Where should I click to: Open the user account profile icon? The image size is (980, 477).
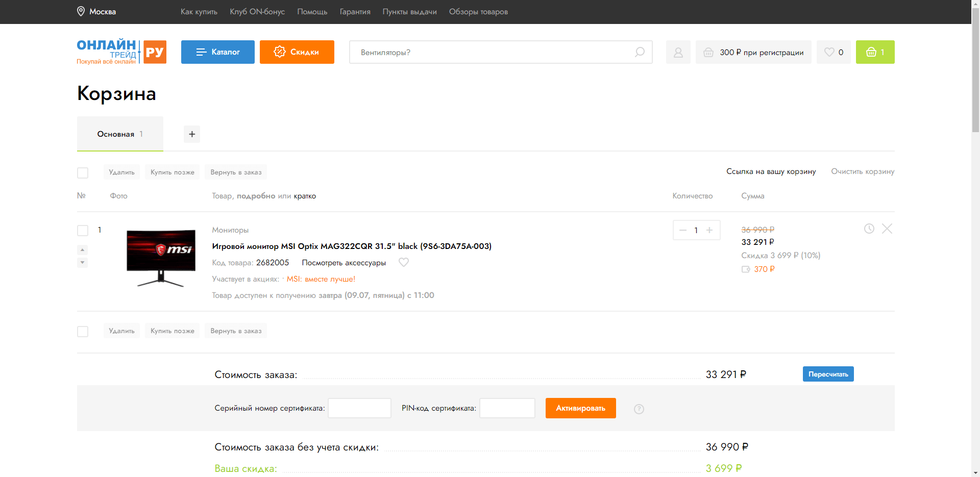678,52
